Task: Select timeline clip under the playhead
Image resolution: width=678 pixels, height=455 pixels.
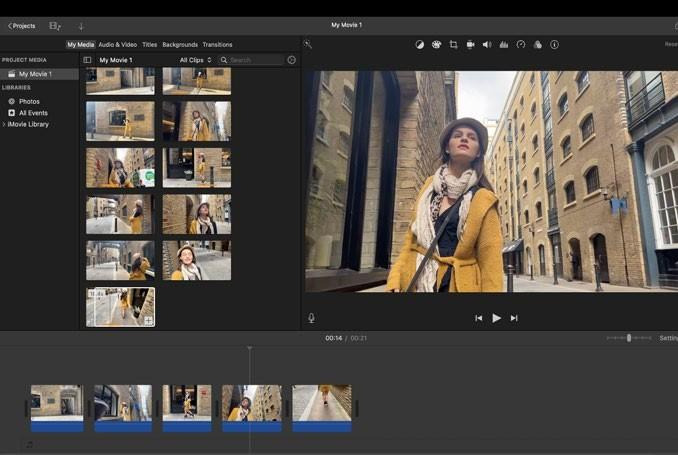Action: pyautogui.click(x=252, y=408)
